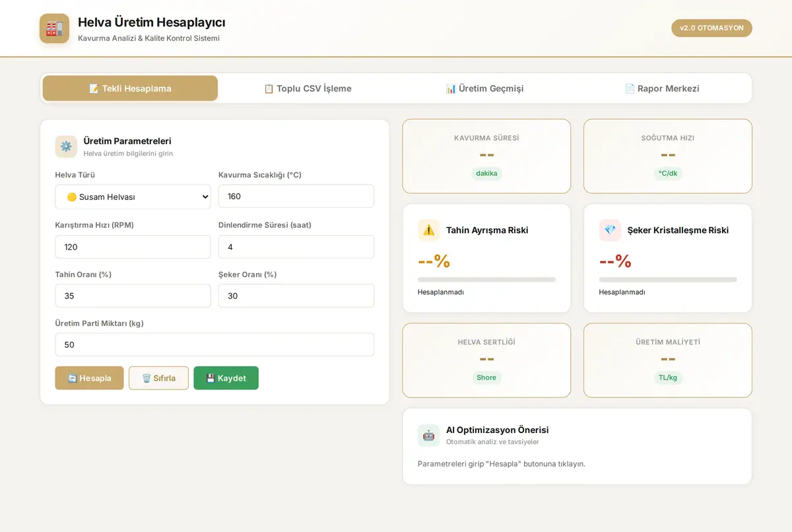Viewport: 792px width, 532px height.
Task: Click the diamond icon on Şeker Kristalleşme Riski
Action: click(610, 230)
